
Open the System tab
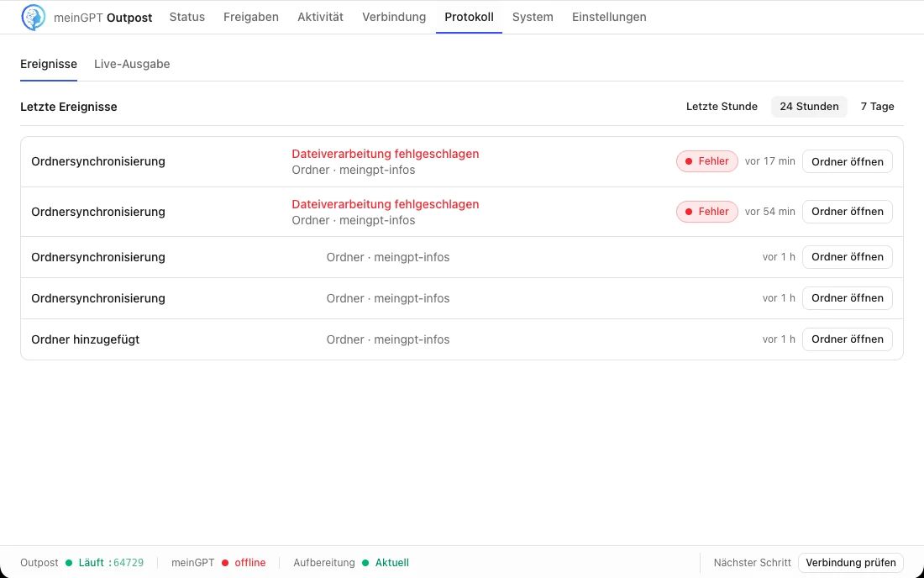(533, 17)
